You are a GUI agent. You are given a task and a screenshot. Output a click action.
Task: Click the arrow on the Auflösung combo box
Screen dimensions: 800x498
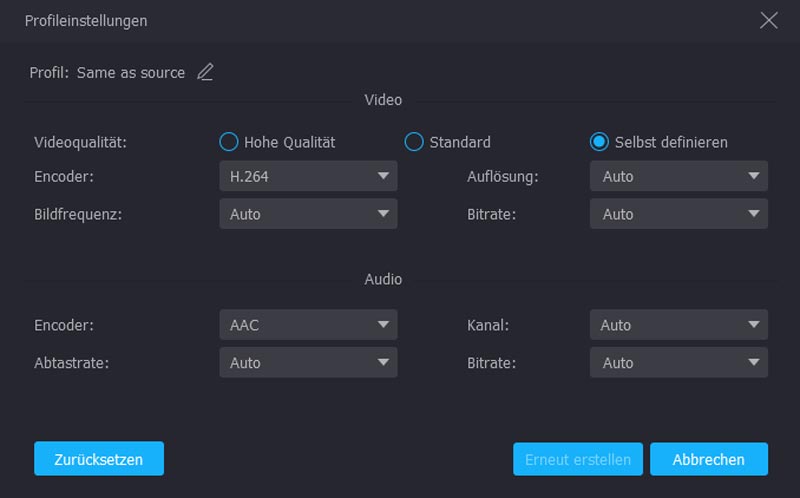pyautogui.click(x=754, y=176)
